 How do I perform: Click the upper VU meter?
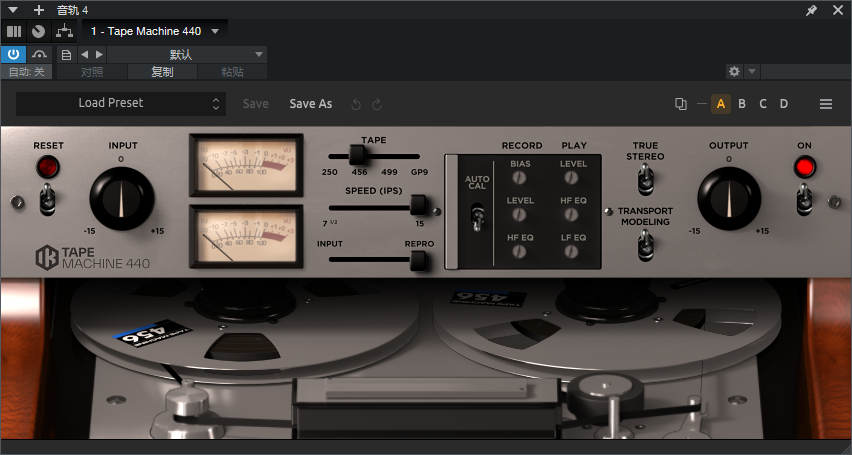[246, 165]
